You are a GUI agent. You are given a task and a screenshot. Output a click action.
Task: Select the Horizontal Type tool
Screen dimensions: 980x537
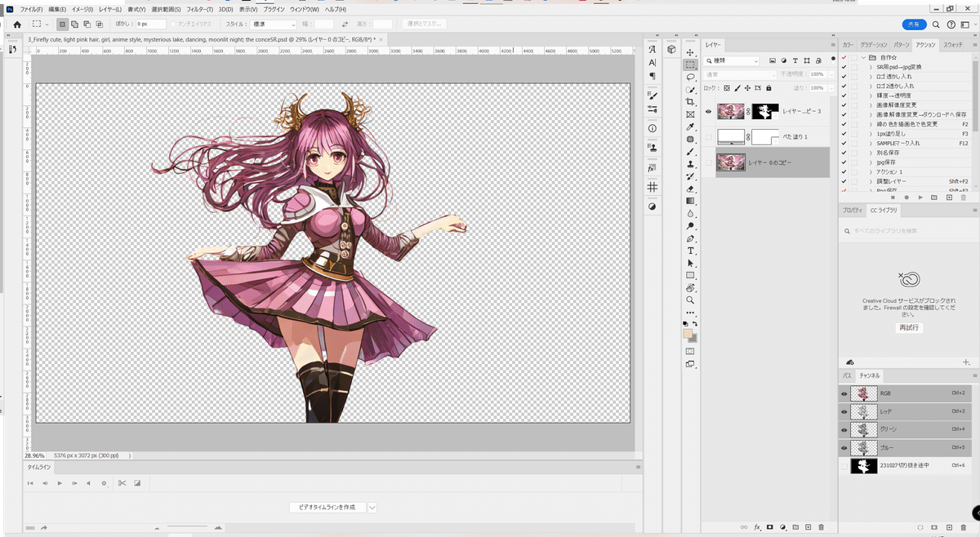(x=690, y=251)
